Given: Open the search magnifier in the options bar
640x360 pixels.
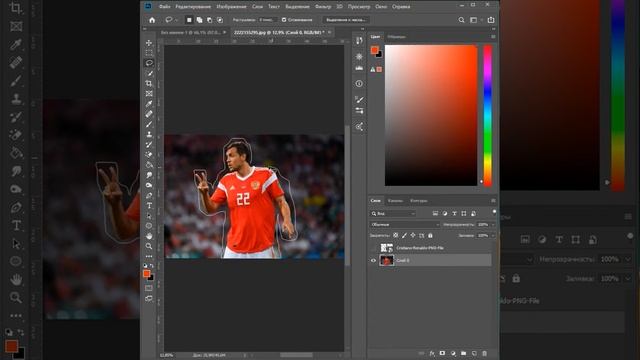Looking at the screenshot, I should [x=461, y=20].
